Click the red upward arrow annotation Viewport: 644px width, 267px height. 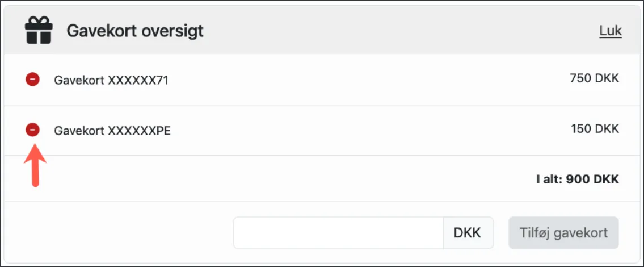pos(35,165)
